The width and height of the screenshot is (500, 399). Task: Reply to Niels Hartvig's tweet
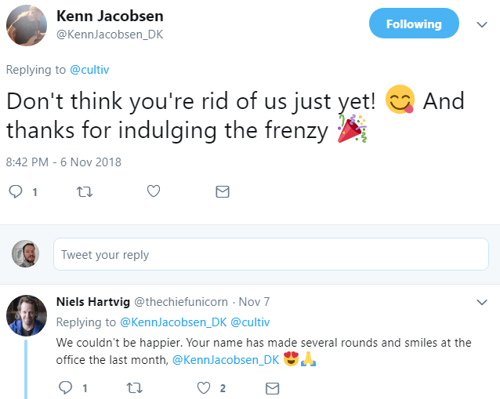coord(65,388)
